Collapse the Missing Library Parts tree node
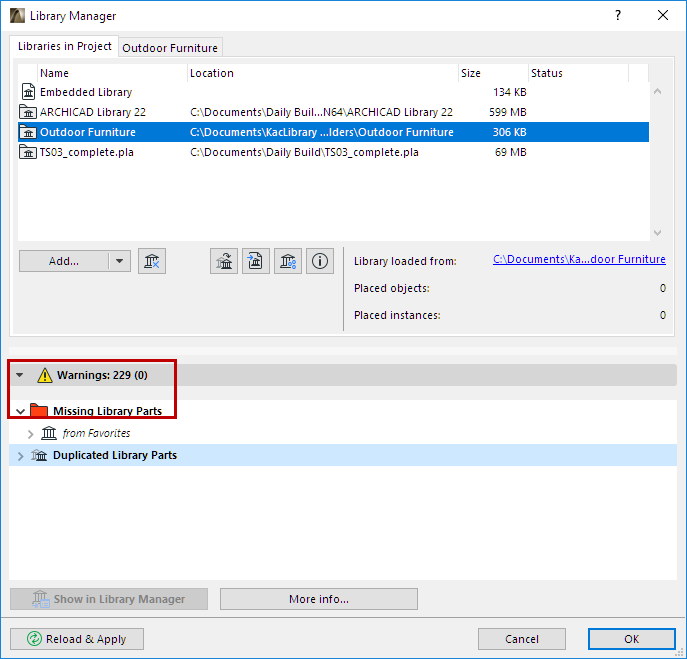Viewport: 687px width, 659px height. tap(20, 411)
